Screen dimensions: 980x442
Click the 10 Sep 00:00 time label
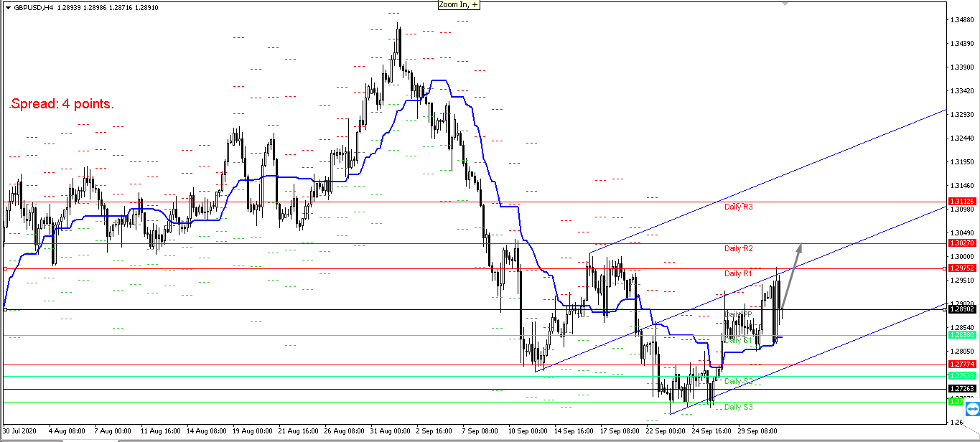coord(528,432)
